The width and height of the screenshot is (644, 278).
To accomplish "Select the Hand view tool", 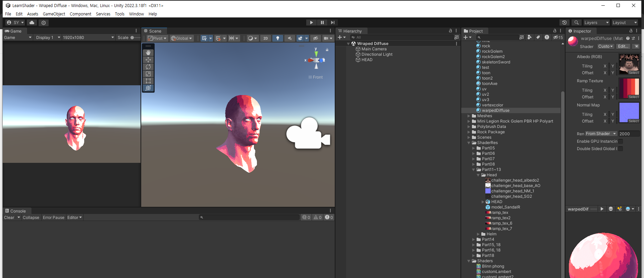I will 148,53.
